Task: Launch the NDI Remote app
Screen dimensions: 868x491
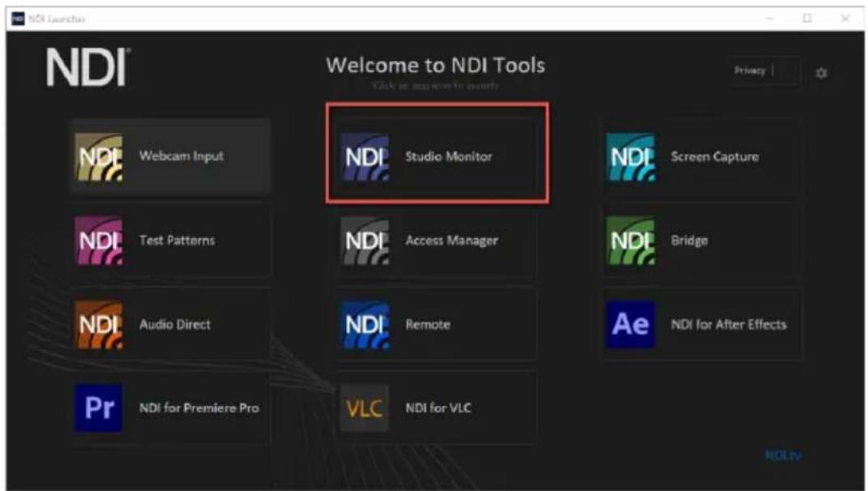Action: 436,324
